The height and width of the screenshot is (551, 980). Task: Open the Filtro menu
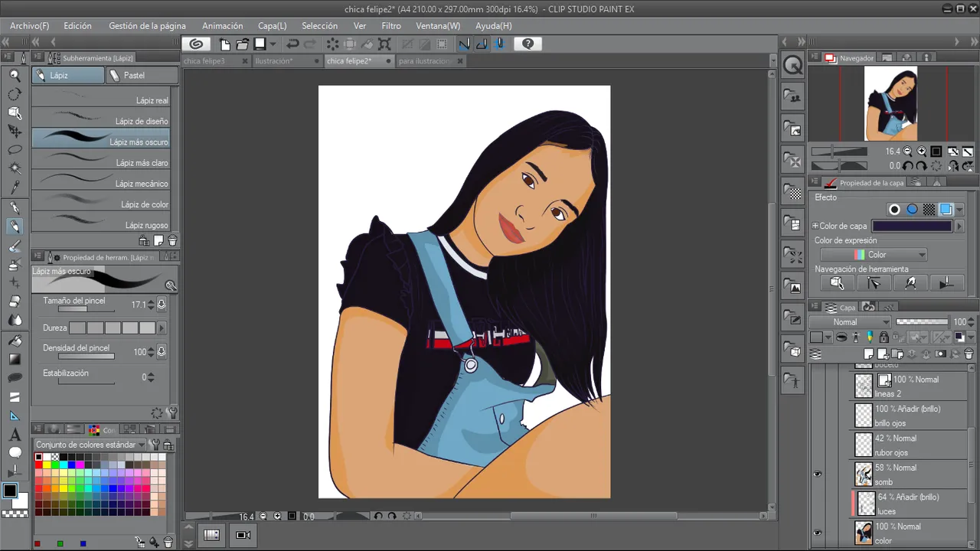[x=391, y=25]
